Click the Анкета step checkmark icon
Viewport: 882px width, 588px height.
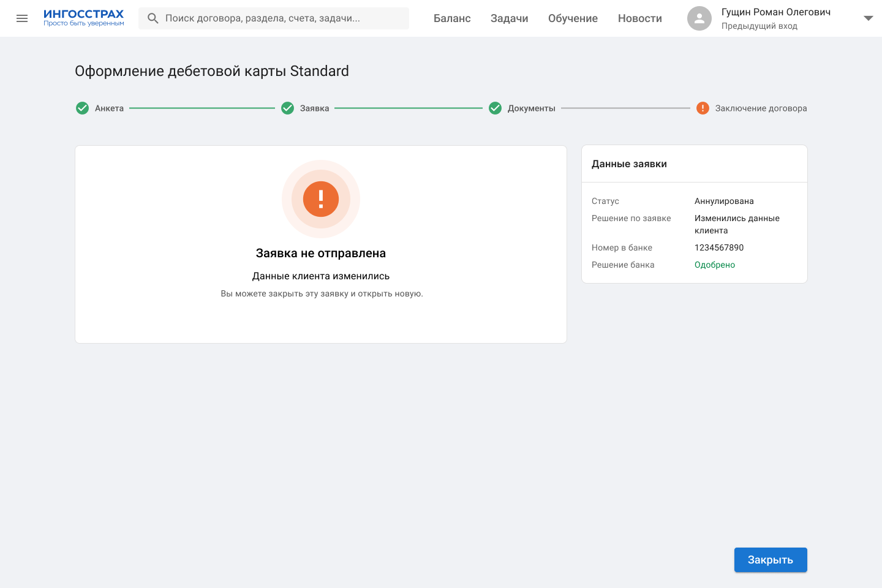click(x=82, y=108)
